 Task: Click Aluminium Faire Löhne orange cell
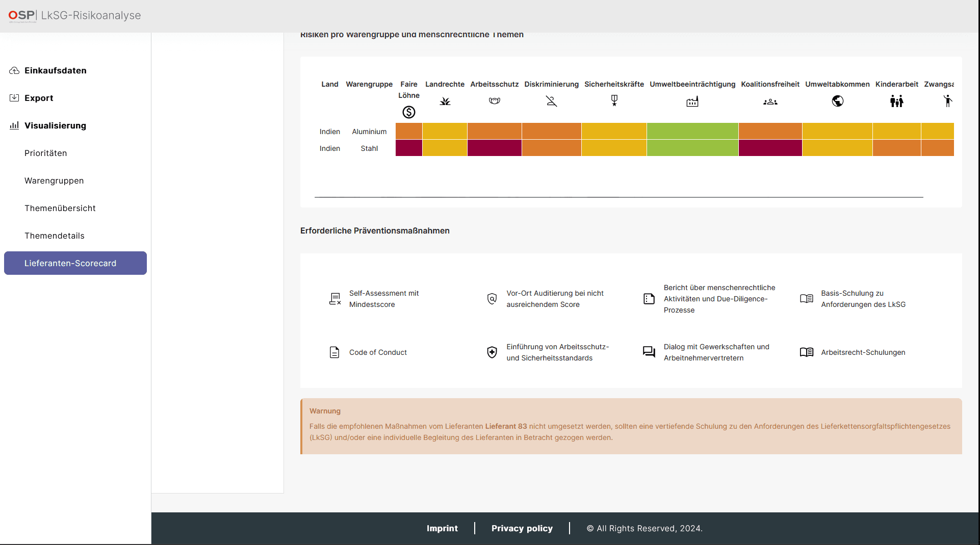(x=409, y=131)
